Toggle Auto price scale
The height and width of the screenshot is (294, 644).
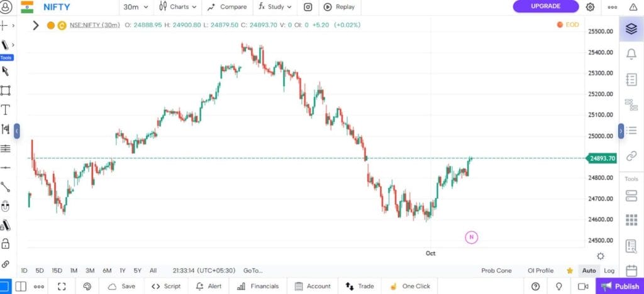click(x=589, y=271)
